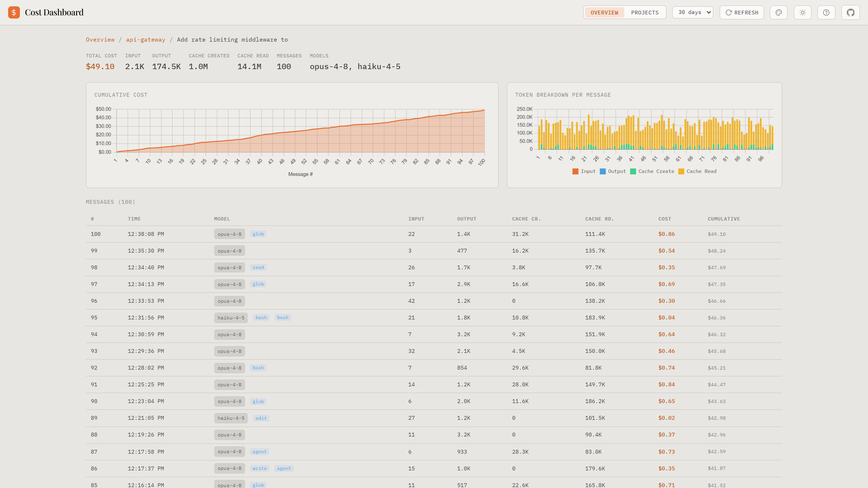Click the glob tag on message 97
This screenshot has height=488, width=868.
(258, 284)
